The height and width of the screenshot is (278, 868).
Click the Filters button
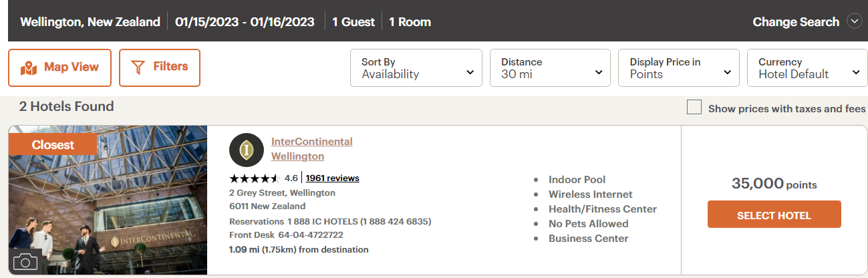160,67
